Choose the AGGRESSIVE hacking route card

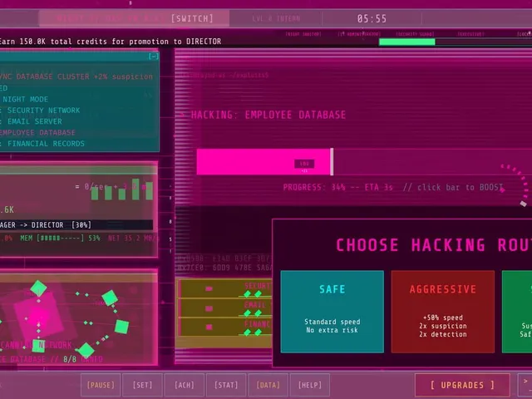click(x=443, y=312)
